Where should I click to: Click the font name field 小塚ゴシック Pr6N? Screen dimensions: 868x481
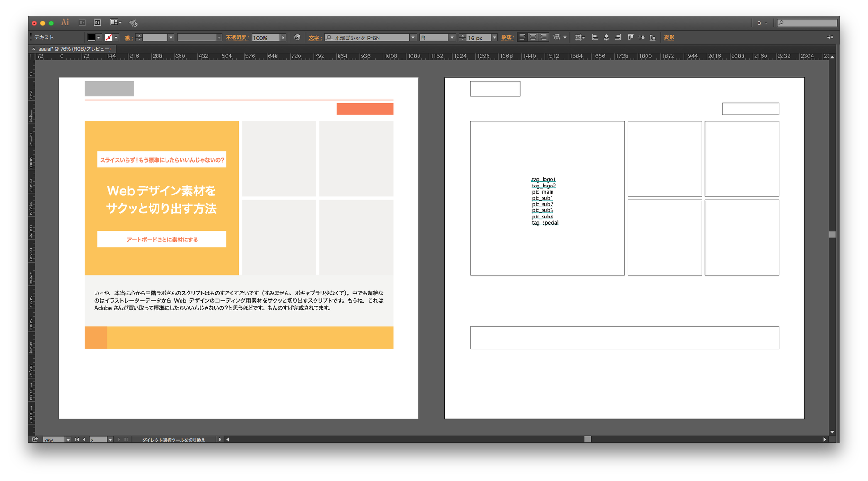pos(367,38)
